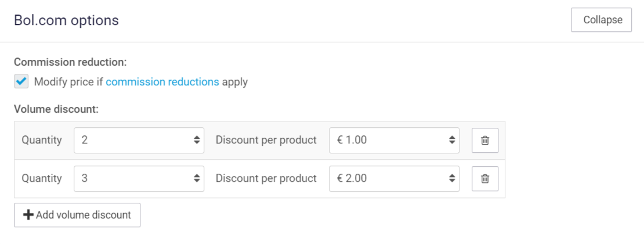This screenshot has width=644, height=244.
Task: Click the "Modify price if" label text
Action: (68, 82)
